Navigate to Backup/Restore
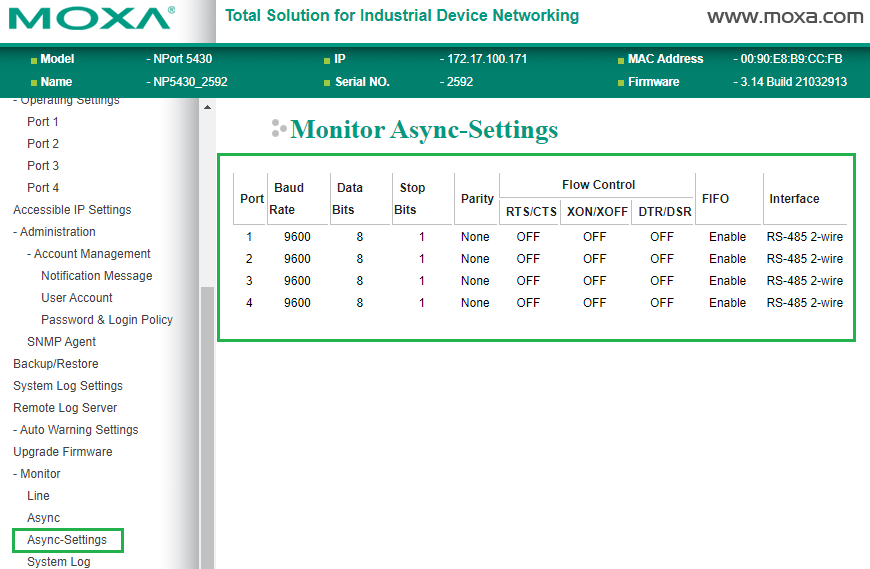This screenshot has width=870, height=569. [55, 364]
